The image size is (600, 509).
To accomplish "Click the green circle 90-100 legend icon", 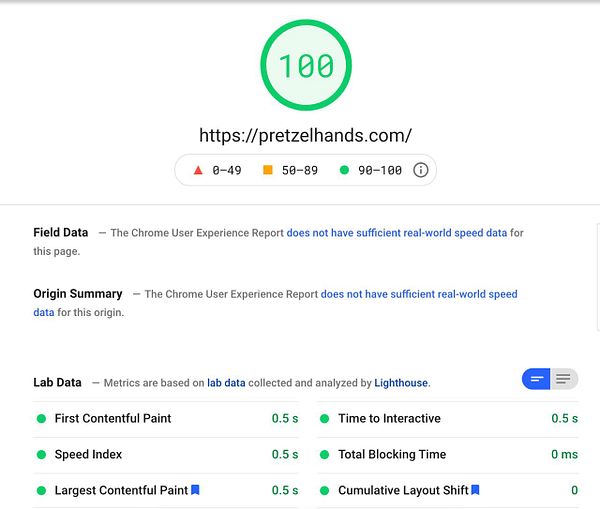I will (344, 170).
